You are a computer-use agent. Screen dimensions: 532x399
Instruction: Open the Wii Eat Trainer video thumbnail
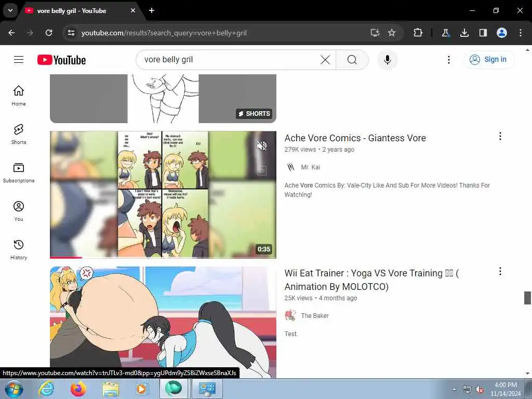[163, 322]
